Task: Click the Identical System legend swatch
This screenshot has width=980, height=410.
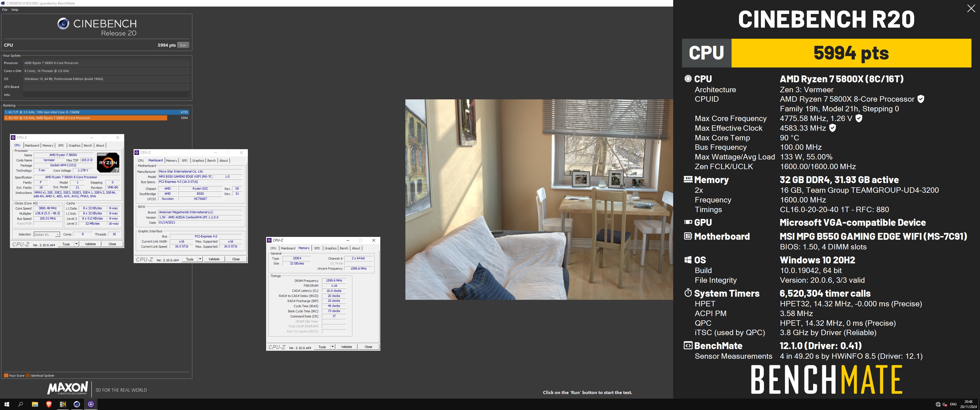Action: tap(28, 375)
